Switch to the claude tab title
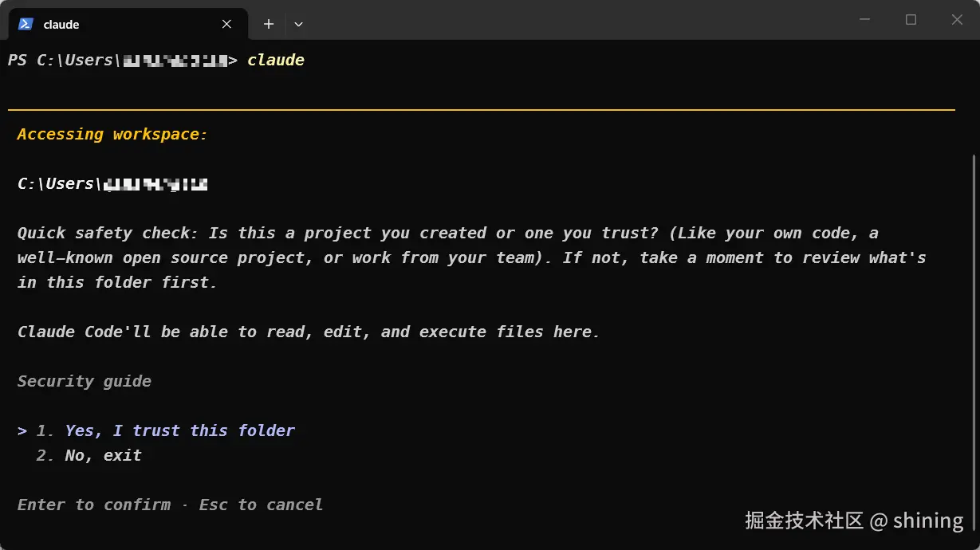This screenshot has height=550, width=980. point(61,24)
